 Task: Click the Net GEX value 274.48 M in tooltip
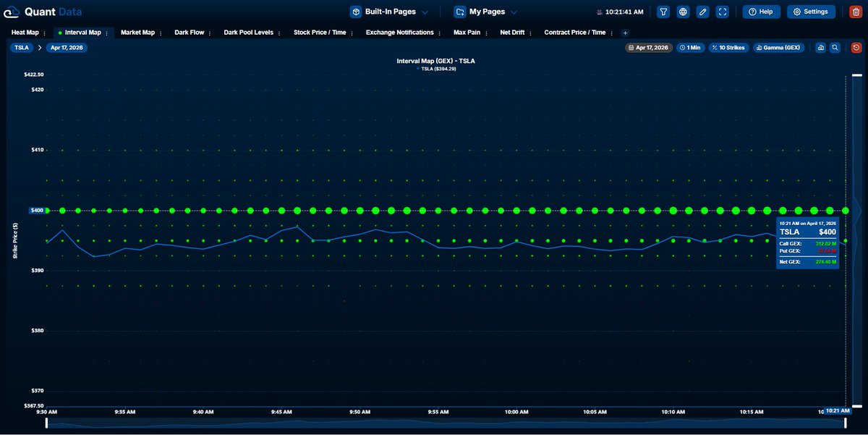coord(825,261)
